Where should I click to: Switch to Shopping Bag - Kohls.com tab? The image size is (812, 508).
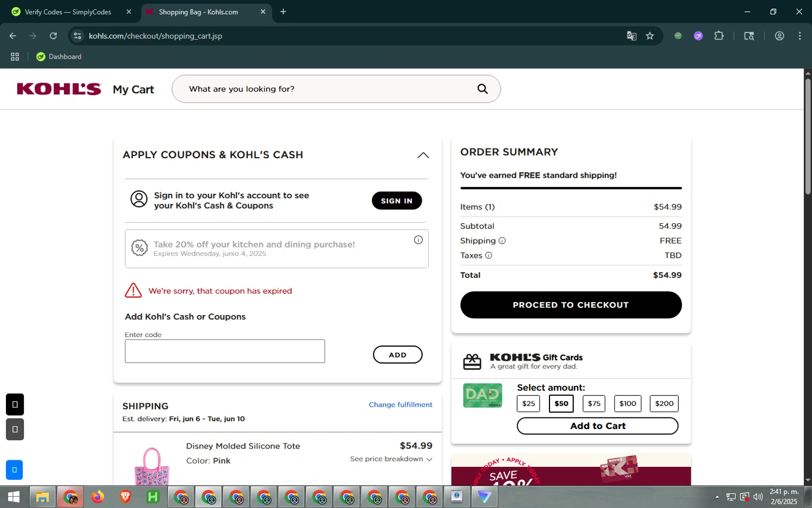(199, 12)
